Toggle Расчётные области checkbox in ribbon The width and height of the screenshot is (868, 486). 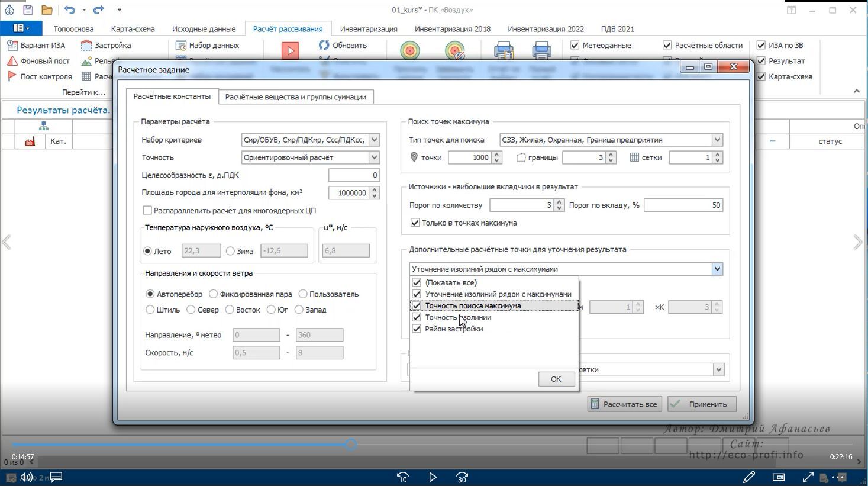pyautogui.click(x=667, y=45)
